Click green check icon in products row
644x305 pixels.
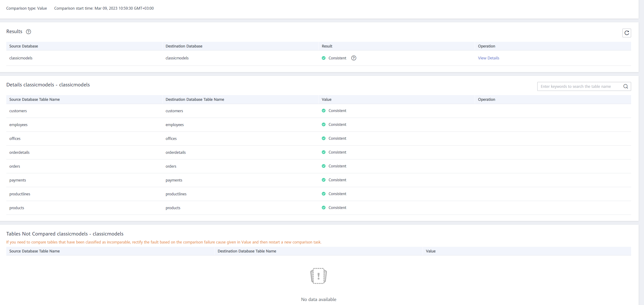coord(323,207)
